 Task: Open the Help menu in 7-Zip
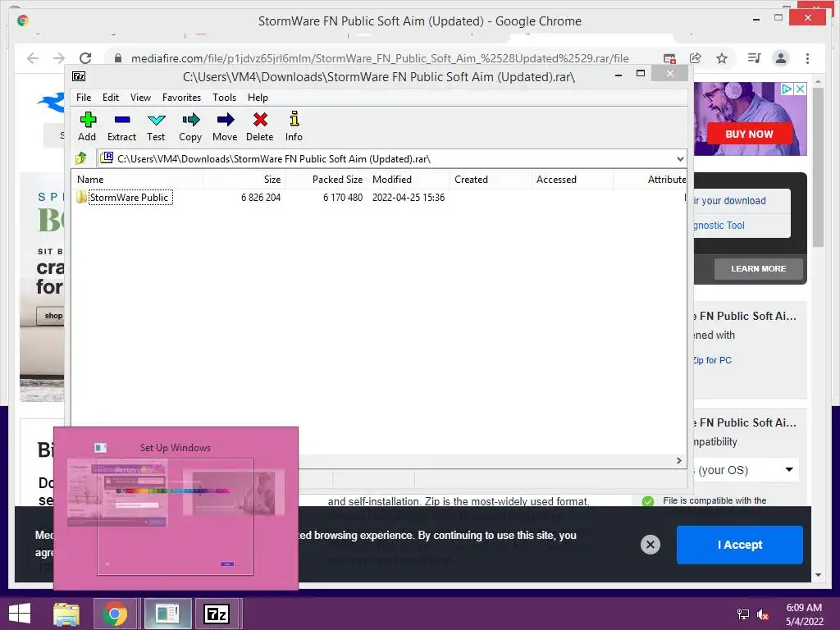click(x=258, y=98)
